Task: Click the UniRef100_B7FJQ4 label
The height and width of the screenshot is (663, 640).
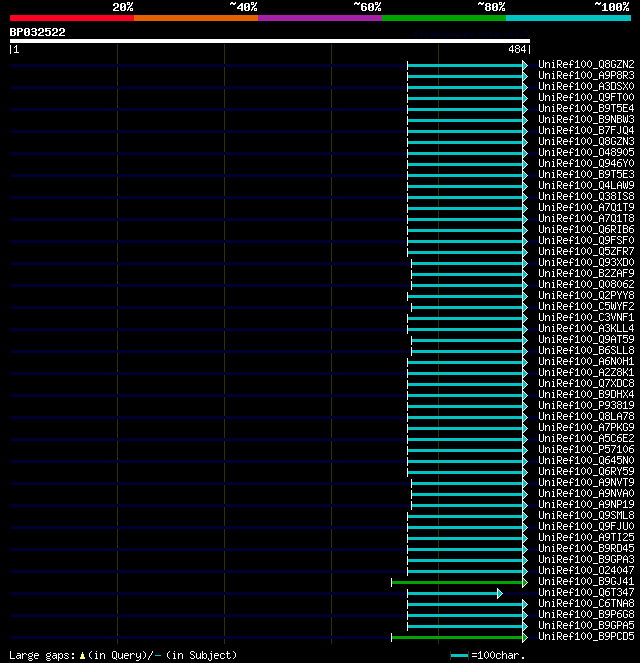Action: [x=586, y=130]
